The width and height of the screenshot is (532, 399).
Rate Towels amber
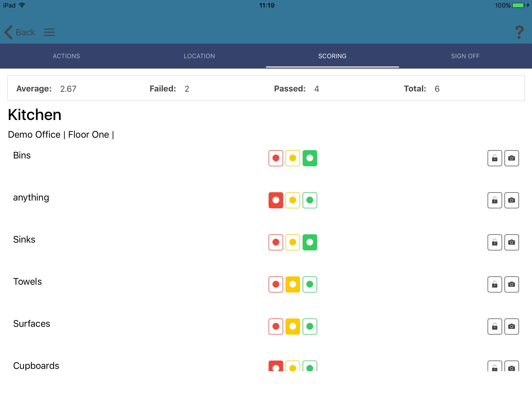(293, 284)
